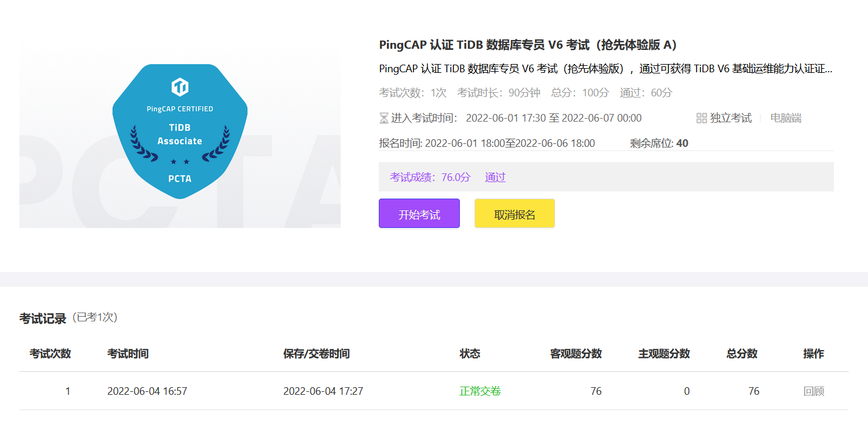Click the 操作 column header

(x=814, y=354)
